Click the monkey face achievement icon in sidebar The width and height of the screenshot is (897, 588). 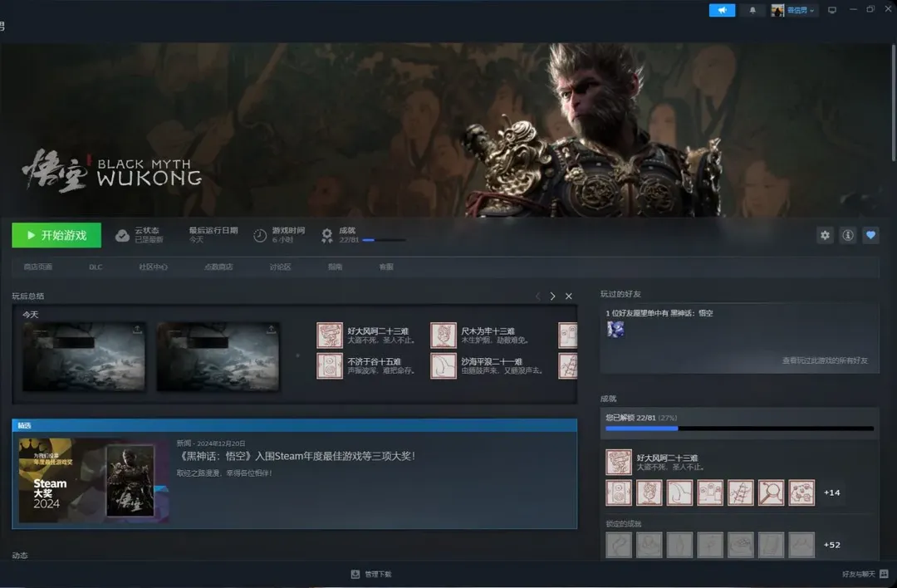click(x=649, y=492)
